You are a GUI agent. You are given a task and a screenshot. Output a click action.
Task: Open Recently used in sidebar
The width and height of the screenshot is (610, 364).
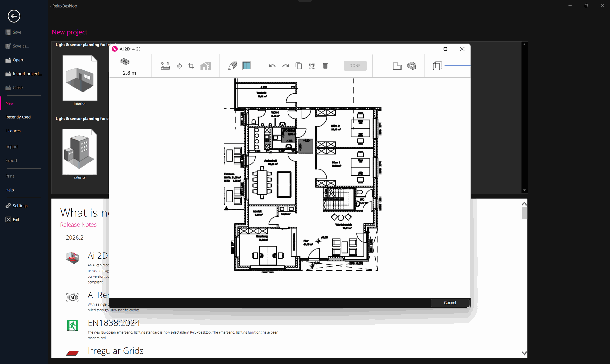[18, 117]
